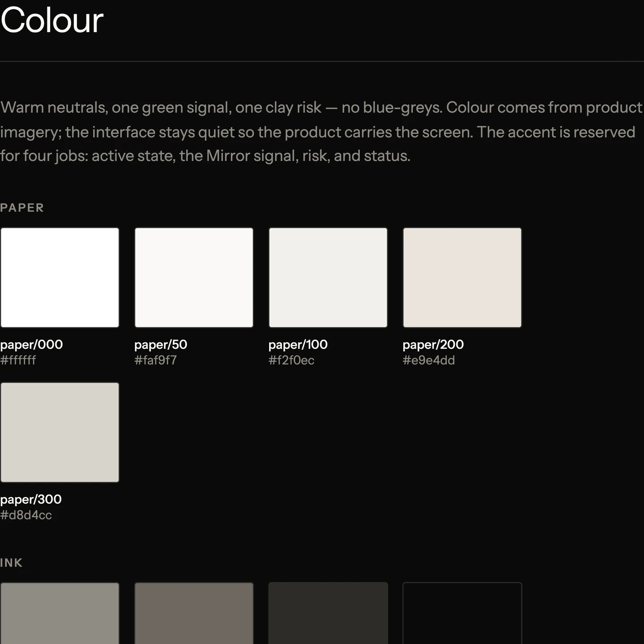Pick the paper/100 colour swatch
The height and width of the screenshot is (644, 644).
328,278
